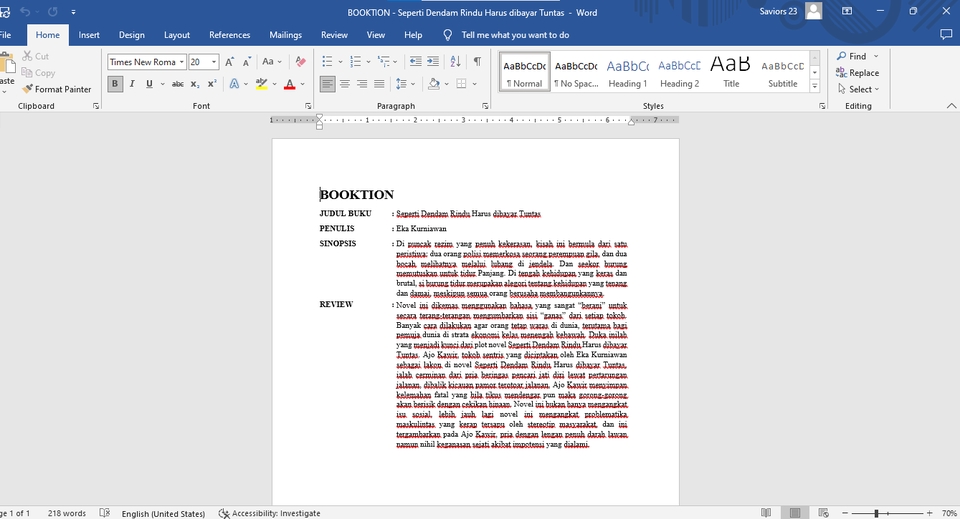Open Comments pane icon

click(946, 35)
